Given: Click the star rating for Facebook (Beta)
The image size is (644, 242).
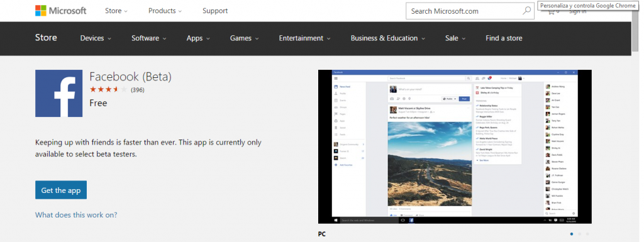Looking at the screenshot, I should tap(108, 89).
